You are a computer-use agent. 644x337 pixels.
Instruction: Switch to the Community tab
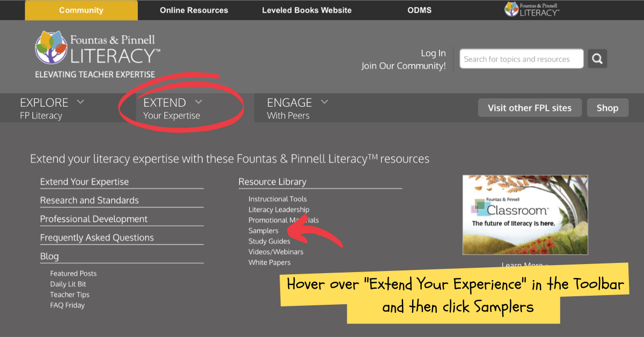coord(81,10)
